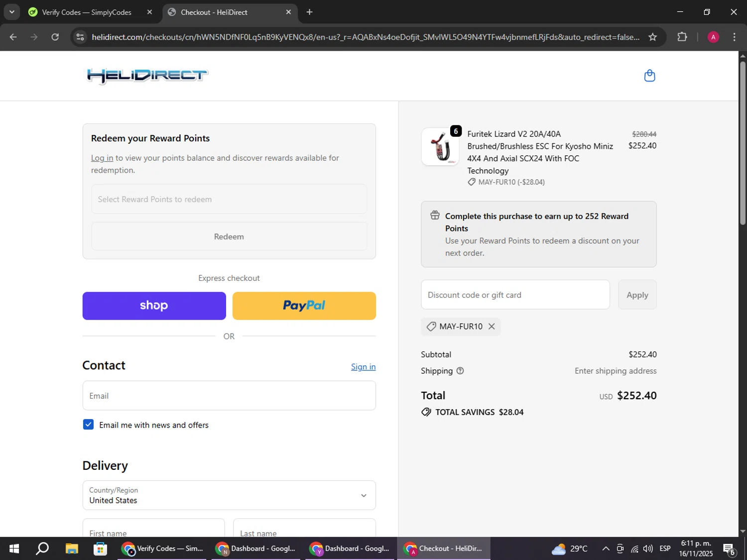Pay with Shop Pay button
The width and height of the screenshot is (747, 560).
(x=154, y=306)
